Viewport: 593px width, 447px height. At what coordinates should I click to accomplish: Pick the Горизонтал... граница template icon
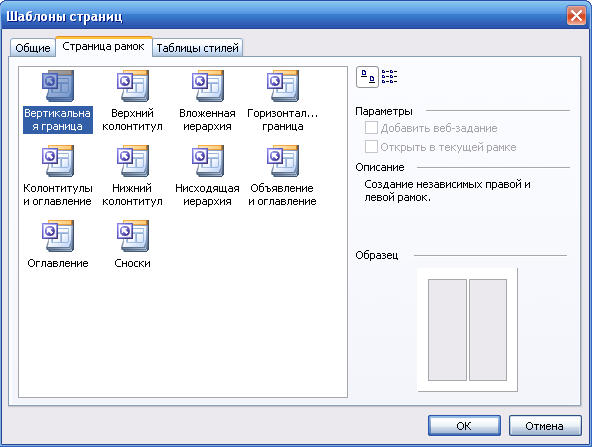click(x=283, y=85)
